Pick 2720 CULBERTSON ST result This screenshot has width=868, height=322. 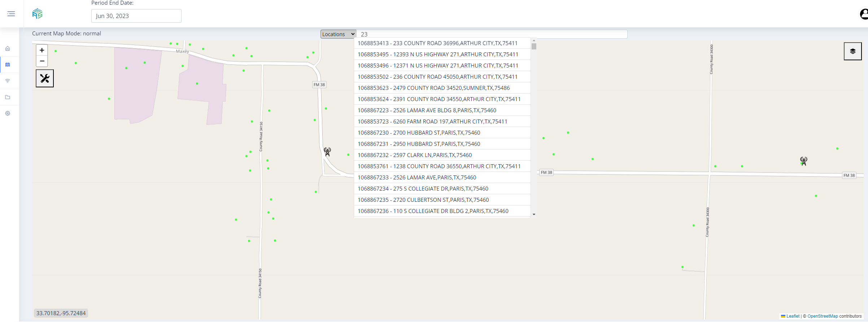[x=442, y=200]
